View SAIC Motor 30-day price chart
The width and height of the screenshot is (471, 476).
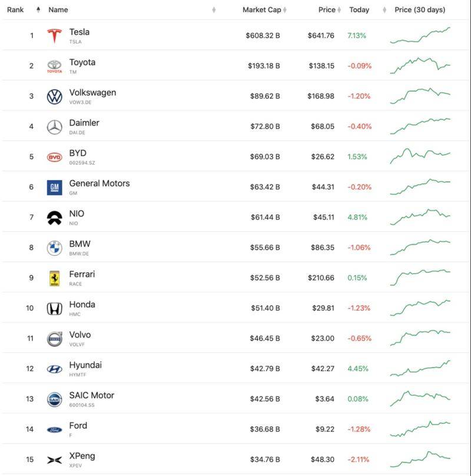point(420,398)
